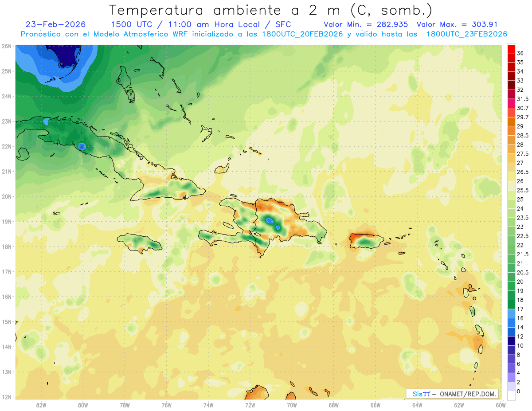This screenshot has width=532, height=411.
Task: Click the 76W longitude axis label
Action: pyautogui.click(x=167, y=405)
